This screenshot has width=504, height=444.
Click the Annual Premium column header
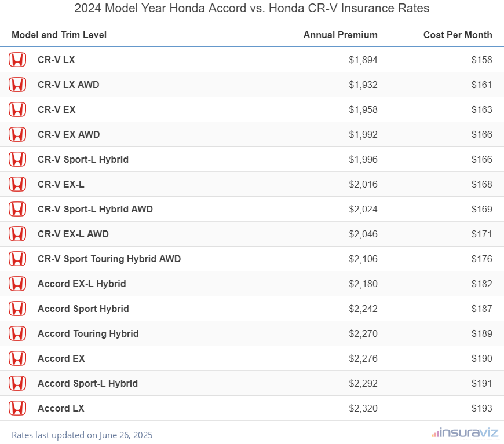coord(341,35)
